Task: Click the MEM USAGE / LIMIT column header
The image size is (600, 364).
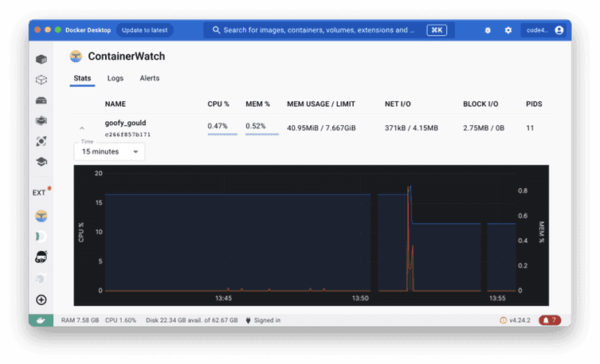Action: [321, 104]
